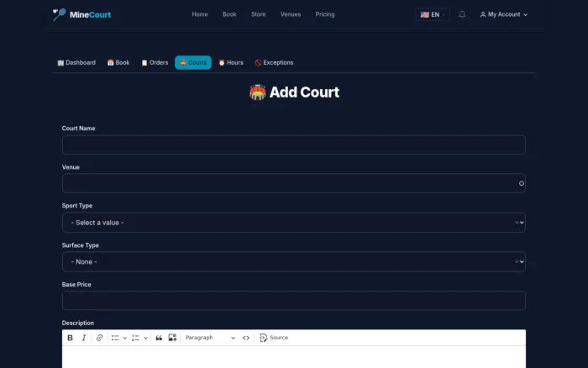
Task: Open the Surface Type dropdown
Action: click(x=294, y=261)
